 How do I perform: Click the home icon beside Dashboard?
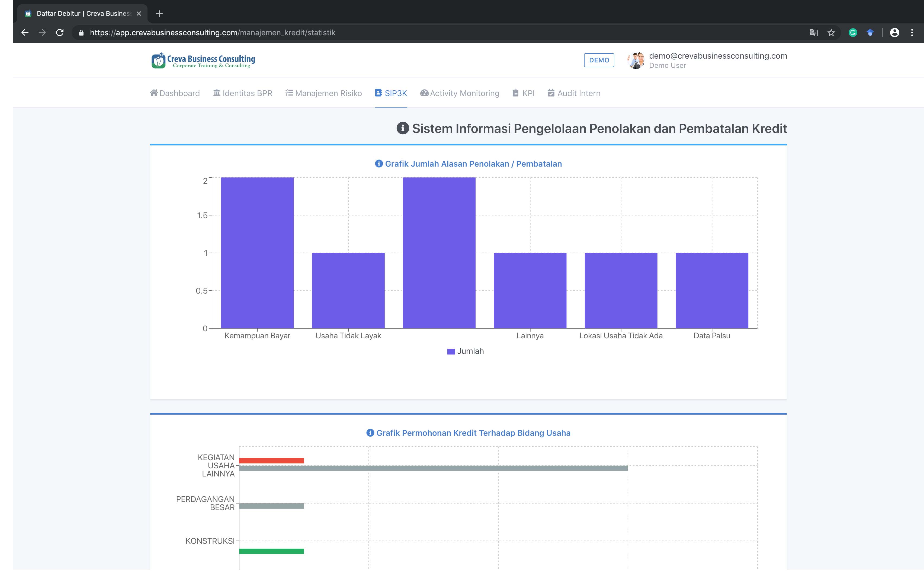point(154,93)
